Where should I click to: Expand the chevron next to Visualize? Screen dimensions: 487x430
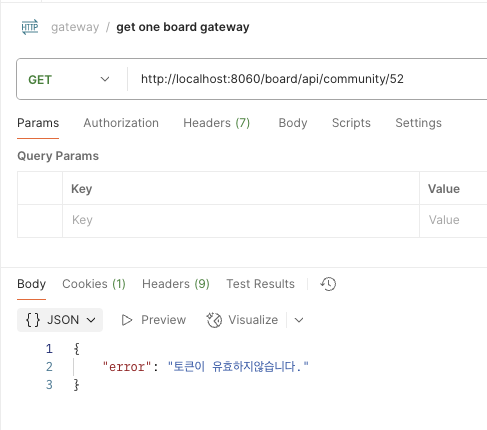(x=299, y=320)
